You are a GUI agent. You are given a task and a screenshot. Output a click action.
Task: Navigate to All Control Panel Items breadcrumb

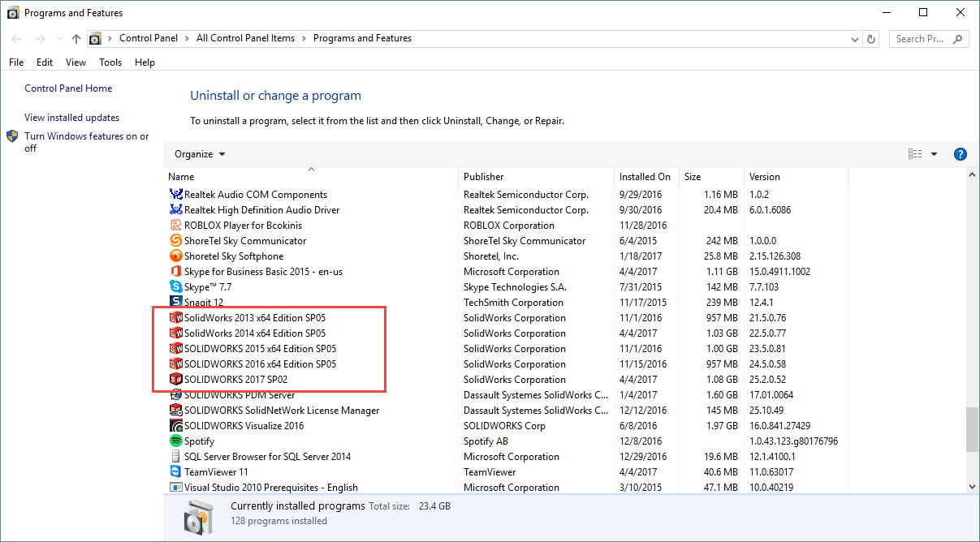pos(245,39)
